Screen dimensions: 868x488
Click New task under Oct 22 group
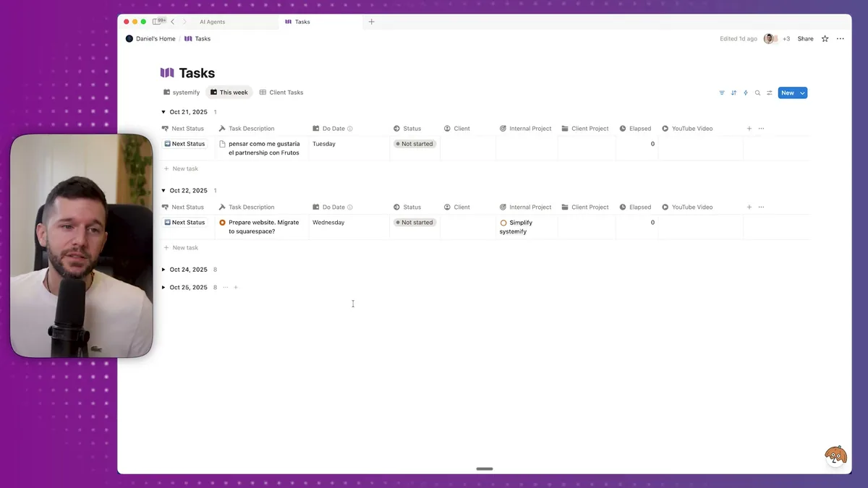(182, 247)
